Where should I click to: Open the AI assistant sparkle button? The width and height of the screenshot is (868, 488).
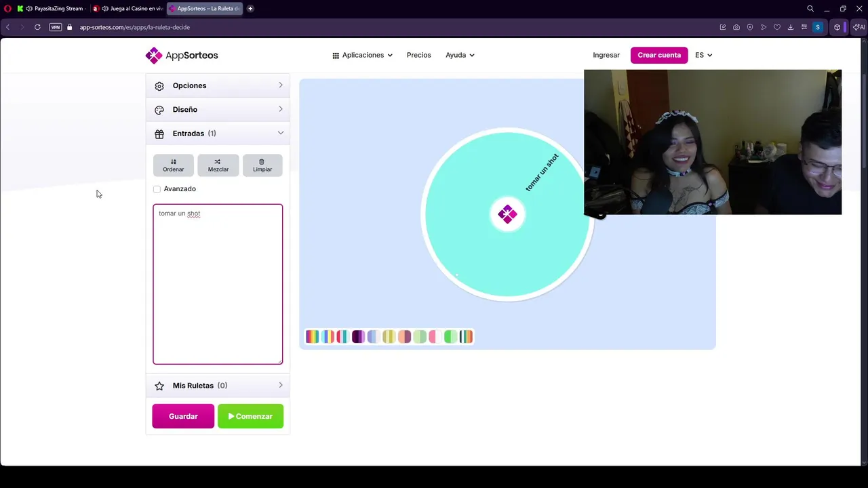coord(859,27)
